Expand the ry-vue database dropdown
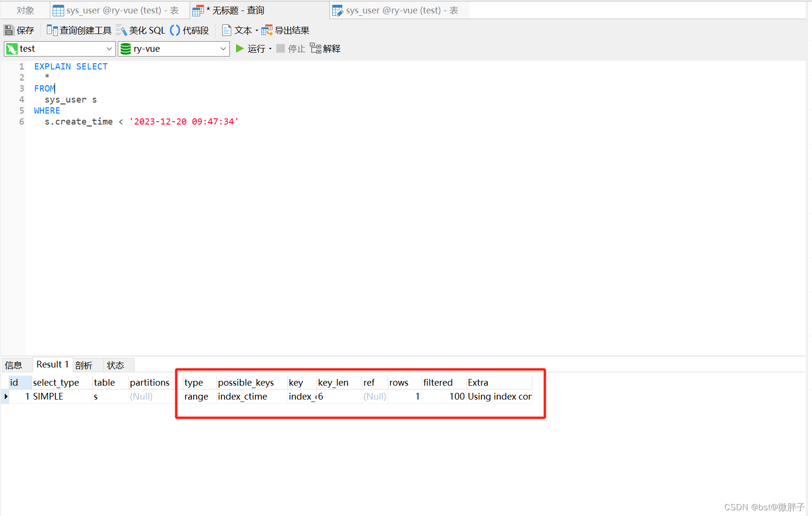This screenshot has height=516, width=812. [x=223, y=48]
